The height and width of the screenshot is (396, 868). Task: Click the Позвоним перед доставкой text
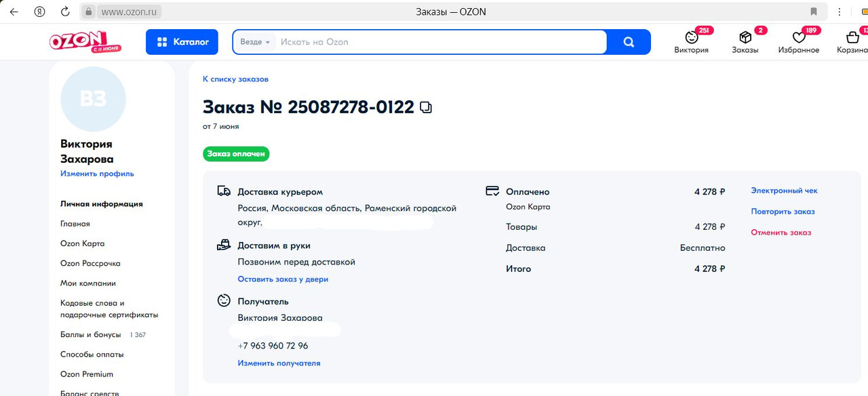point(296,262)
